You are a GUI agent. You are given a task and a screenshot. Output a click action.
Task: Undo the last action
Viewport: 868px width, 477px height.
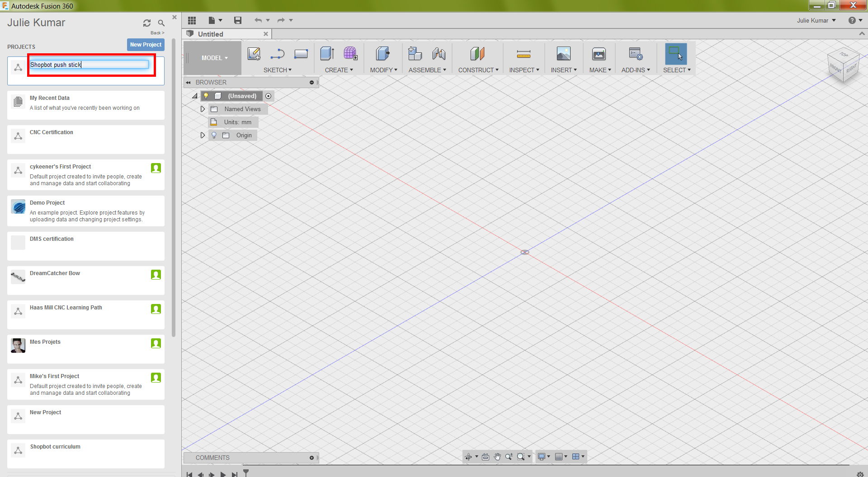(x=258, y=20)
